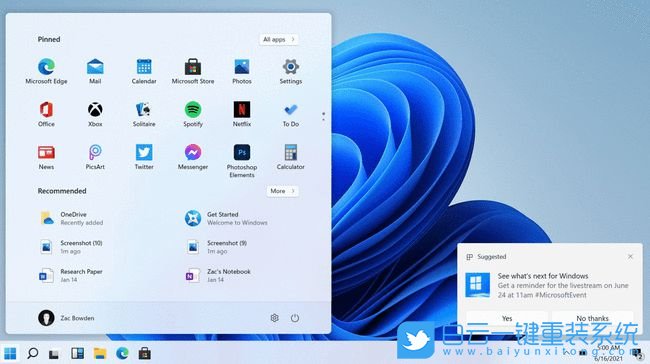Launch the Mail app
This screenshot has width=650, height=364.
95,71
